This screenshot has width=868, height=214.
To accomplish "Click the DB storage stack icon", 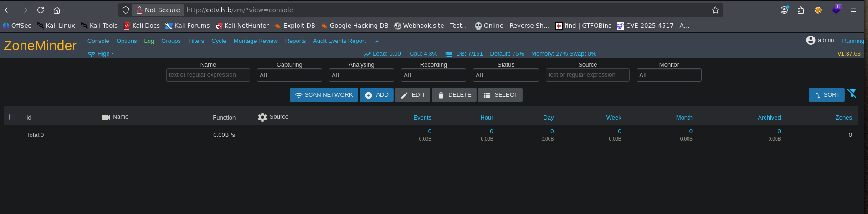I will [x=449, y=54].
